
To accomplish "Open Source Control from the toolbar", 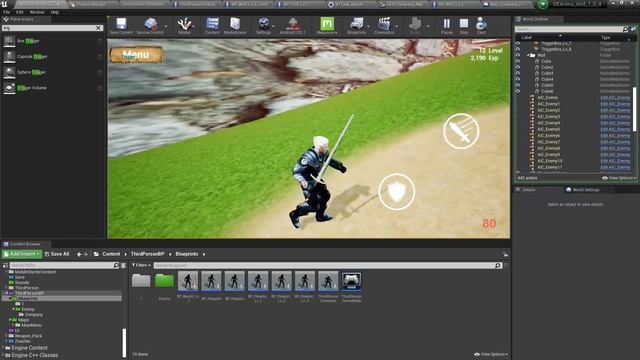I will [150, 26].
